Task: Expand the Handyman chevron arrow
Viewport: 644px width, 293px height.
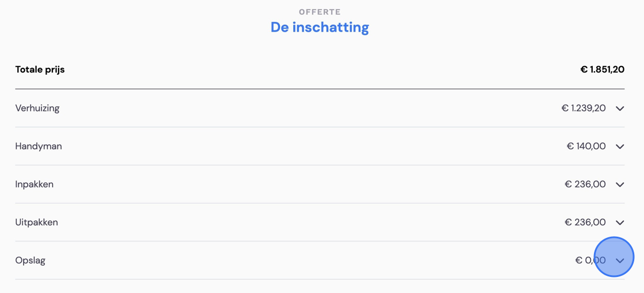Action: pos(620,146)
